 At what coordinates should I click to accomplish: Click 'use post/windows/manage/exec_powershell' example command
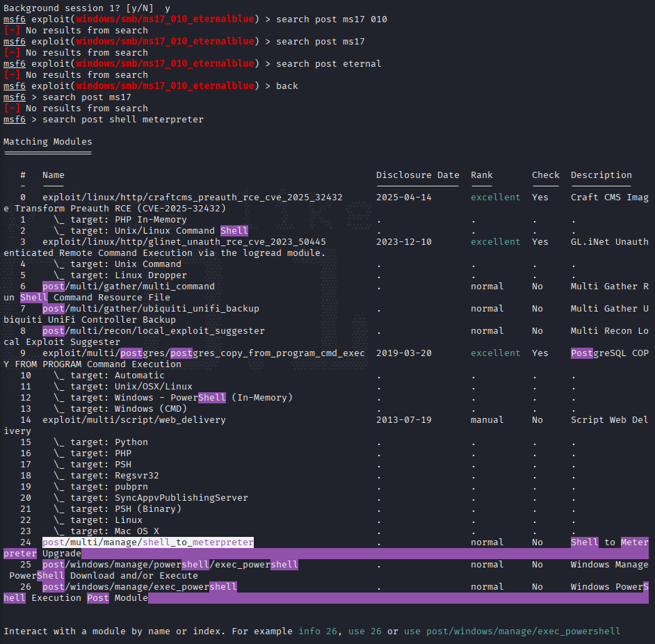[x=512, y=631]
